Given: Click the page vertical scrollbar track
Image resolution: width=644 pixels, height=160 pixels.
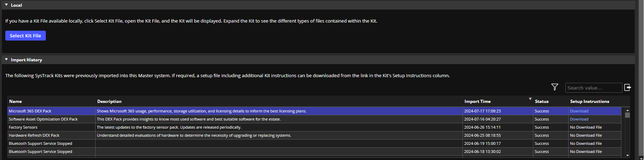Looking at the screenshot, I should click(x=641, y=78).
